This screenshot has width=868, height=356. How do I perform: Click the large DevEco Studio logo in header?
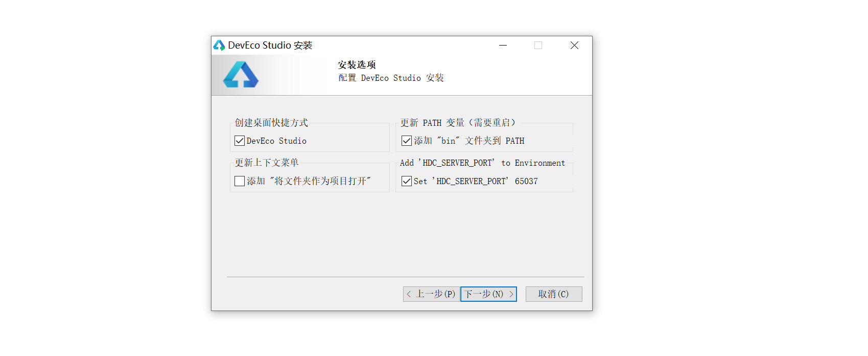241,75
